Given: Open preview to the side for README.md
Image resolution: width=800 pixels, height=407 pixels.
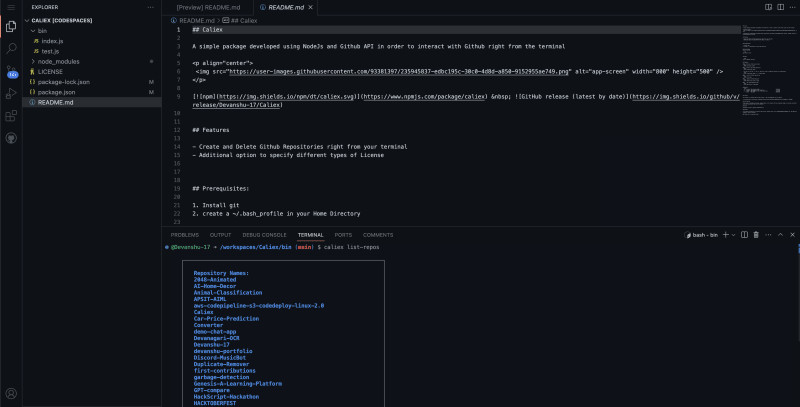Looking at the screenshot, I should coord(768,7).
